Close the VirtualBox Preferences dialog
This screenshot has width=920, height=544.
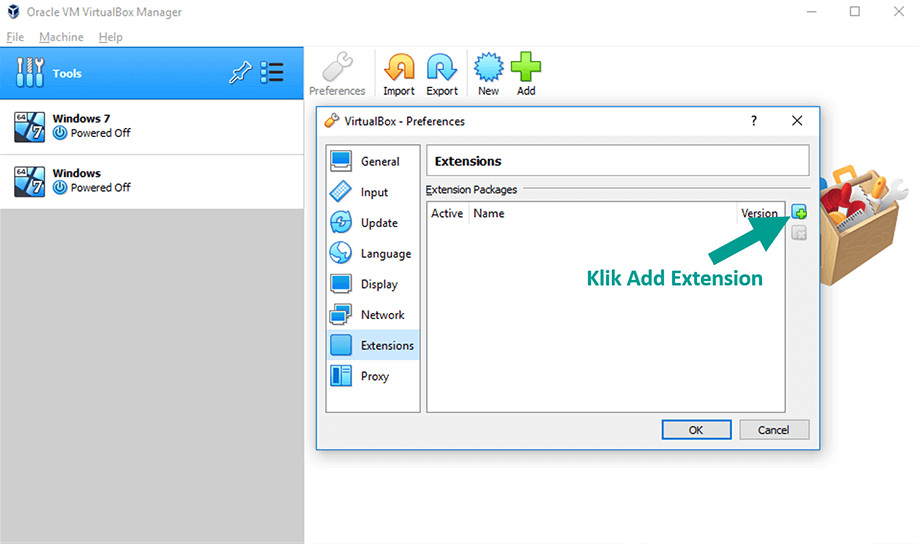(797, 121)
